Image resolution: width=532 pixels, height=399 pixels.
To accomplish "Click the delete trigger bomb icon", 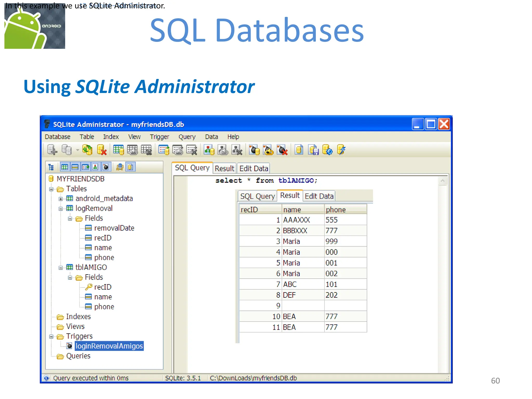I will coord(282,150).
